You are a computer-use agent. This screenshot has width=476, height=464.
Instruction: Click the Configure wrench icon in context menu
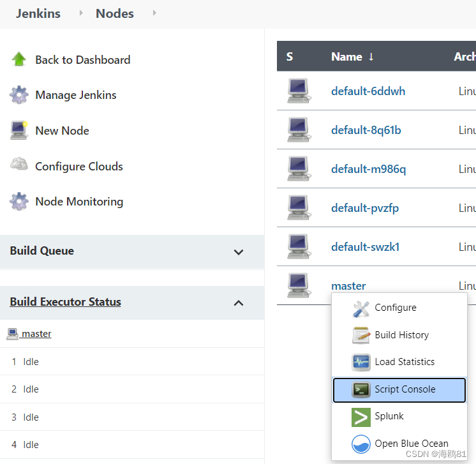[361, 309]
